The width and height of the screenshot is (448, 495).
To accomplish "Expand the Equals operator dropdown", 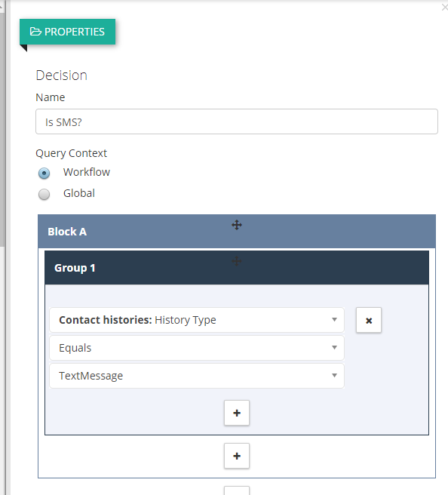I will point(197,348).
